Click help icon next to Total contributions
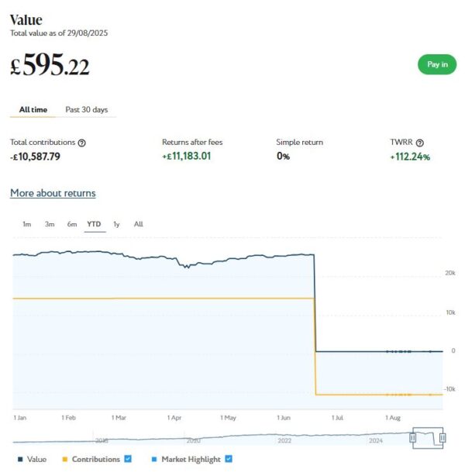Image resolution: width=465 pixels, height=476 pixels. [82, 143]
